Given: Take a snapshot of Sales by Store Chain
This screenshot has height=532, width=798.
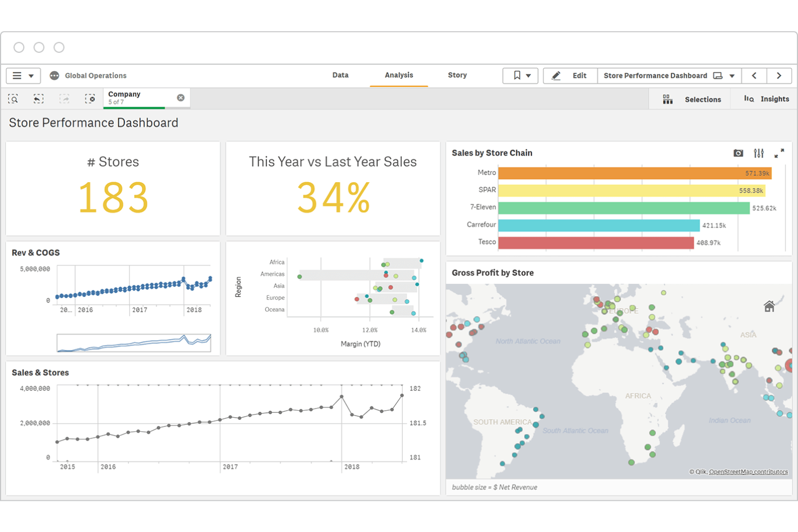Looking at the screenshot, I should tap(738, 153).
